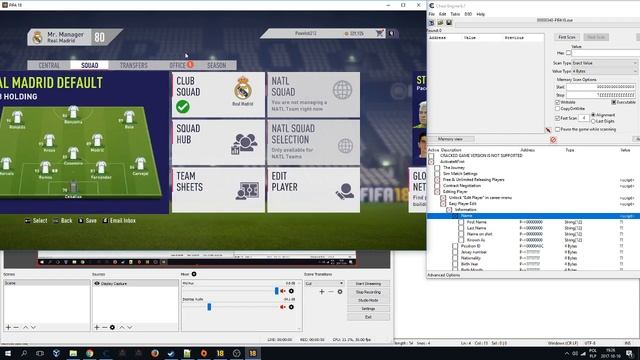Screen dimensions: 640x360
Task: Select the Alignment radio button
Action: [593, 115]
